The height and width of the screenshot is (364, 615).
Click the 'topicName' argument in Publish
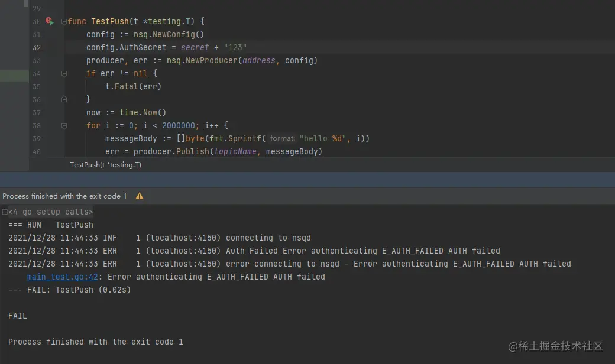[x=235, y=152]
